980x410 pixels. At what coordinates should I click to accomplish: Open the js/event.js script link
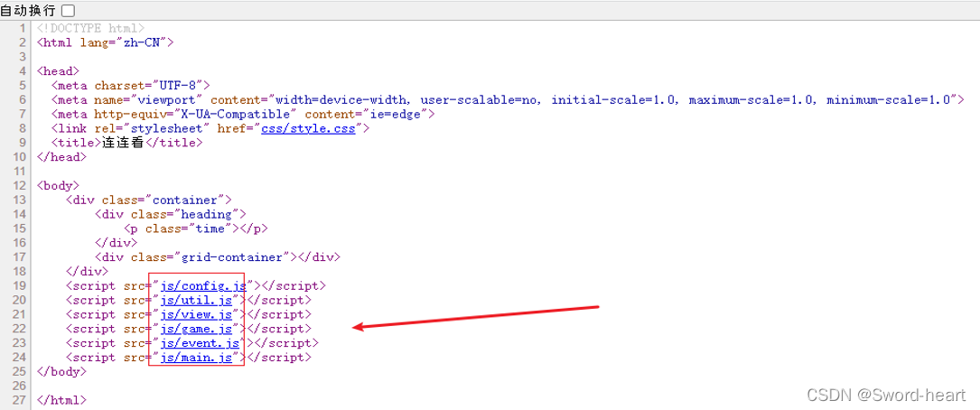[200, 344]
